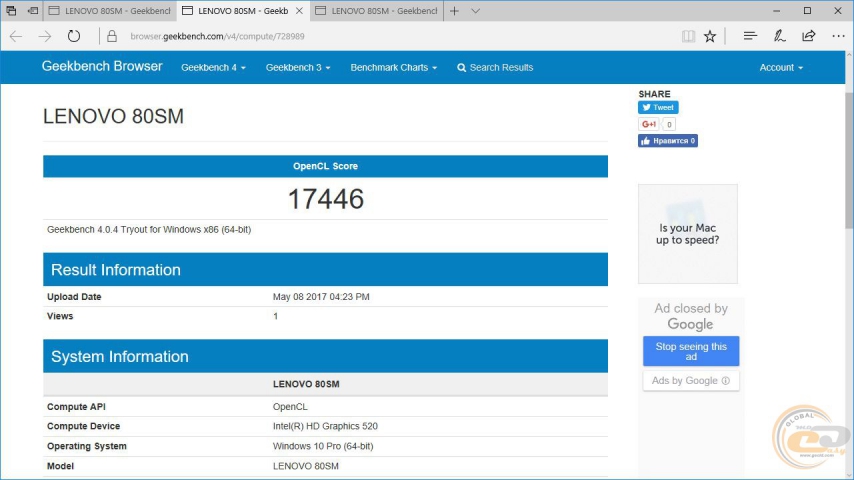The image size is (854, 480).
Task: Click the address bar lock icon
Action: coord(112,37)
